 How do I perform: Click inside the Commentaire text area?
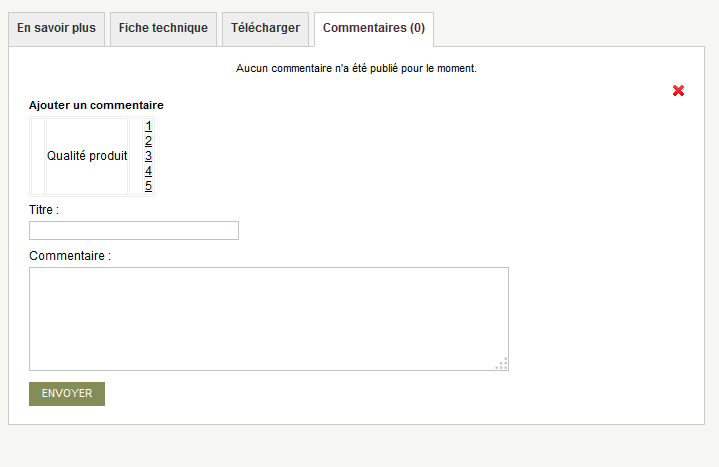click(269, 319)
